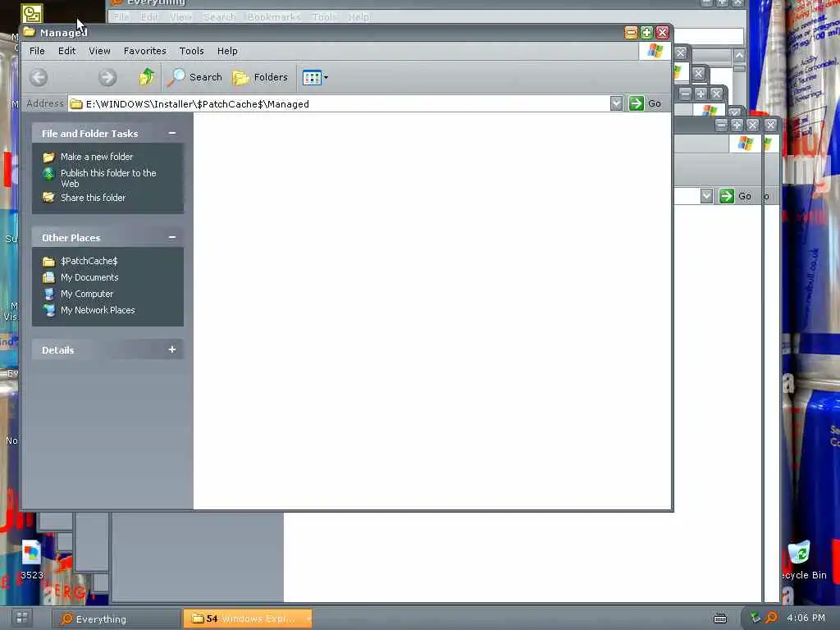Viewport: 840px width, 630px height.
Task: Maximize the Managed window
Action: (x=646, y=33)
